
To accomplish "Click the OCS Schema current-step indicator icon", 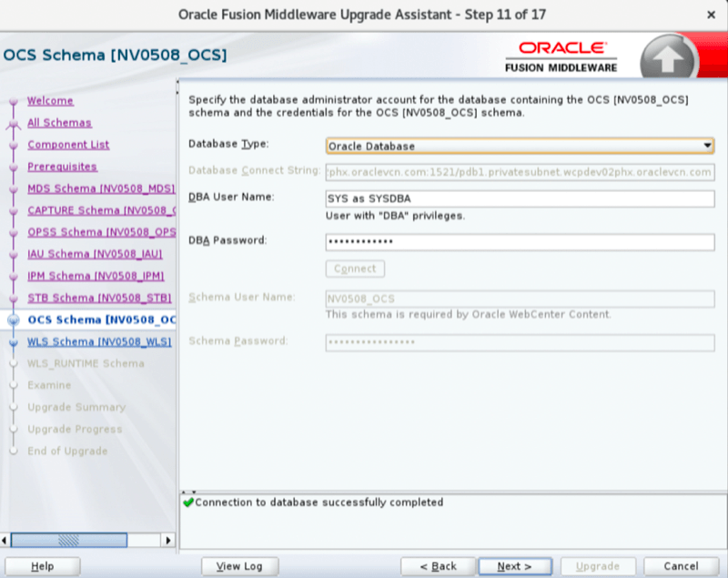I will [x=14, y=319].
